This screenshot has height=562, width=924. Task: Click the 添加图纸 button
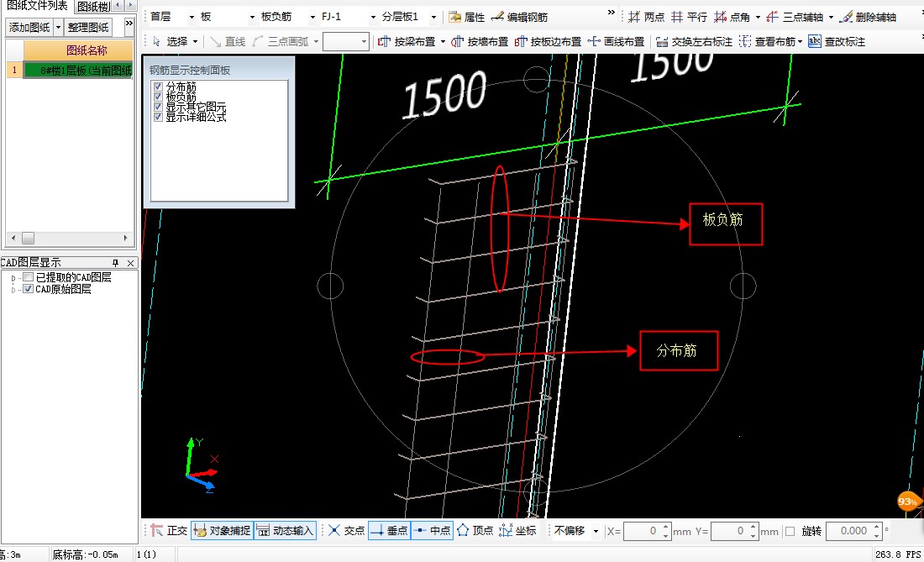tap(29, 27)
